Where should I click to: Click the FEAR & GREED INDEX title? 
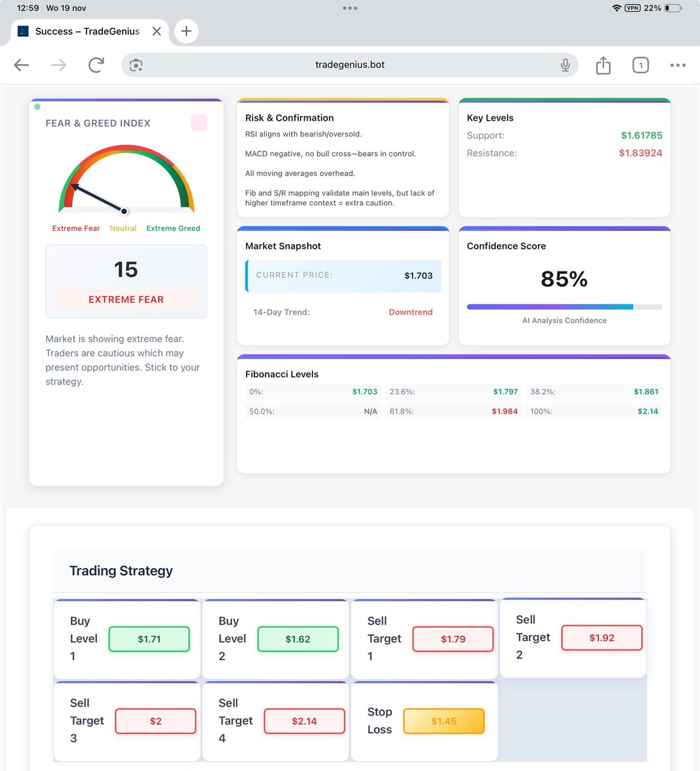point(98,123)
